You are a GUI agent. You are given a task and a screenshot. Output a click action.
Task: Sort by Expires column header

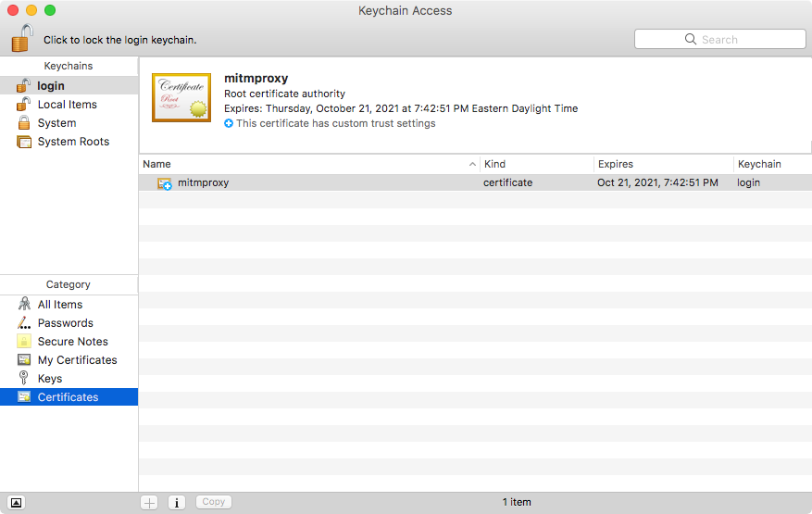[x=661, y=164]
